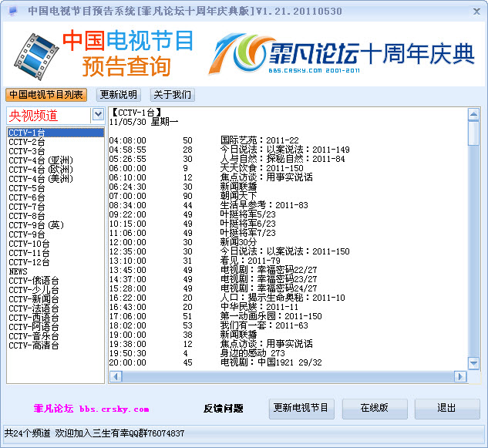This screenshot has width=488, height=448.
Task: Open the 关于我们 tab
Action: point(172,95)
